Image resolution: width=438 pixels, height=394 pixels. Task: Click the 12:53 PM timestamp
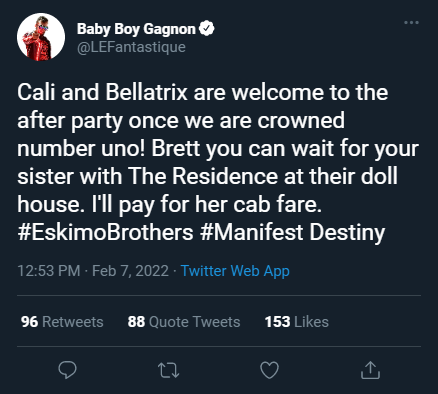pyautogui.click(x=49, y=271)
